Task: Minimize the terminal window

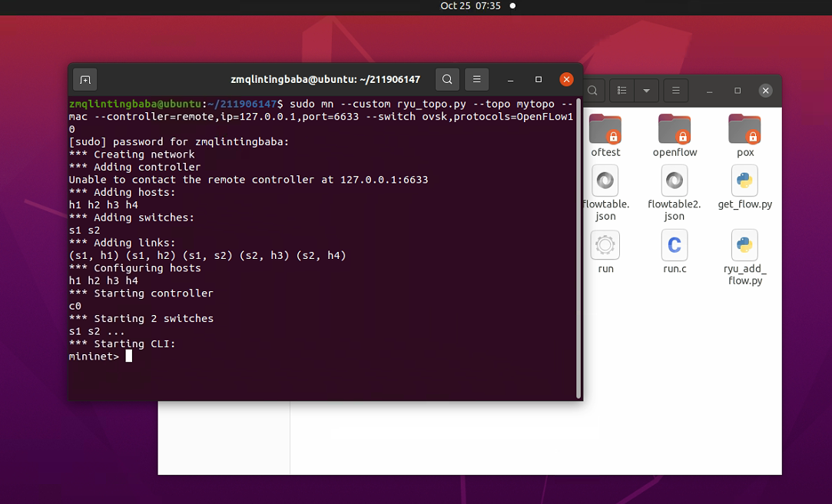Action: point(510,80)
